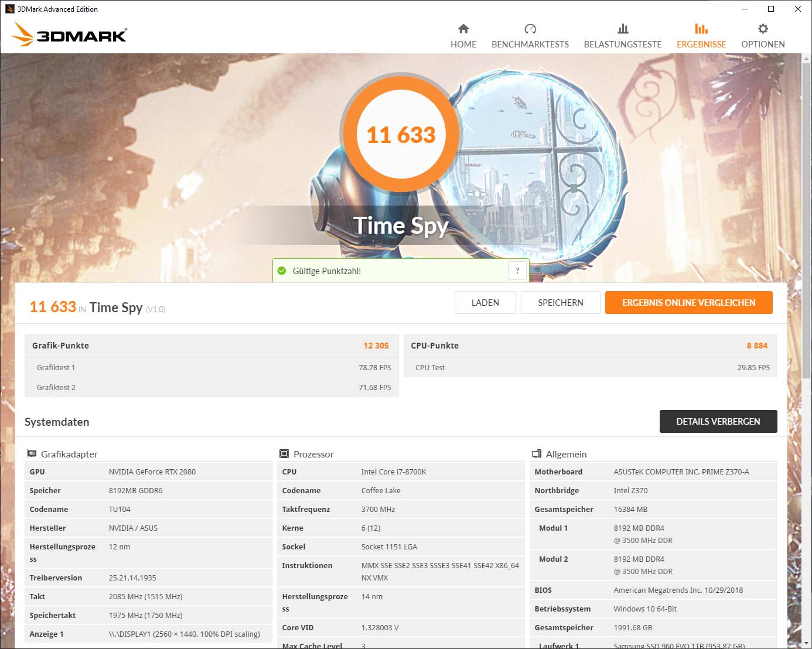Click the Ergebnisse orange bars icon
Image resolution: width=812 pixels, height=649 pixels.
pyautogui.click(x=701, y=29)
